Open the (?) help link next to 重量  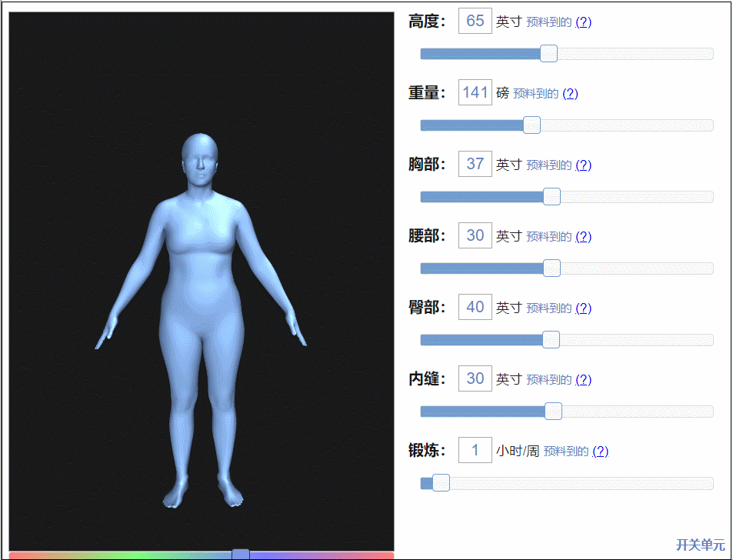(x=570, y=93)
